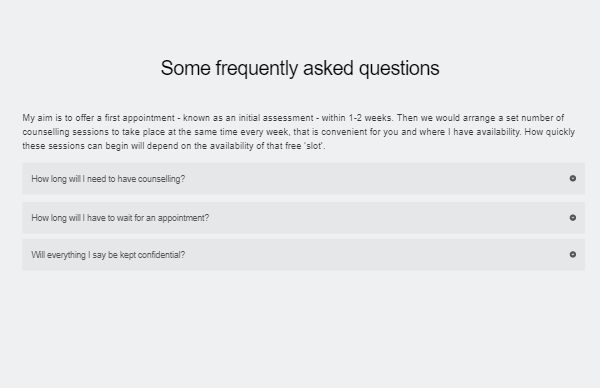Click the circle icon beside the counselling duration question
Screen dimensions: 600x388
[572, 178]
